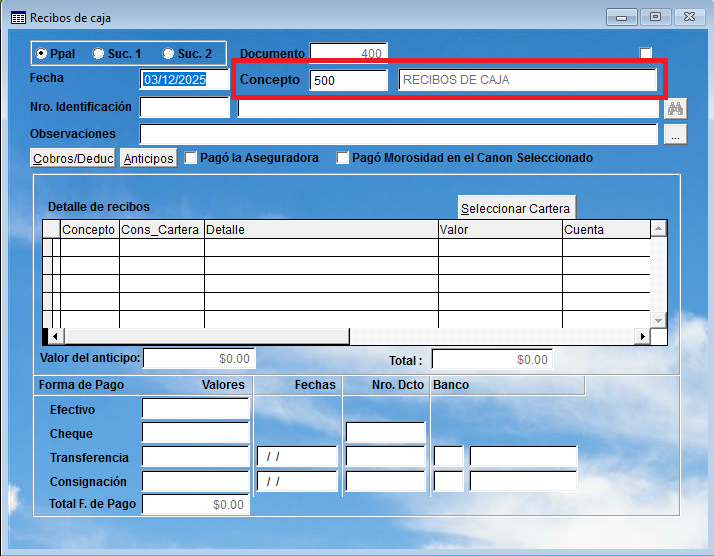Select the Suc. 1 radio option
The width and height of the screenshot is (714, 556).
click(x=98, y=54)
